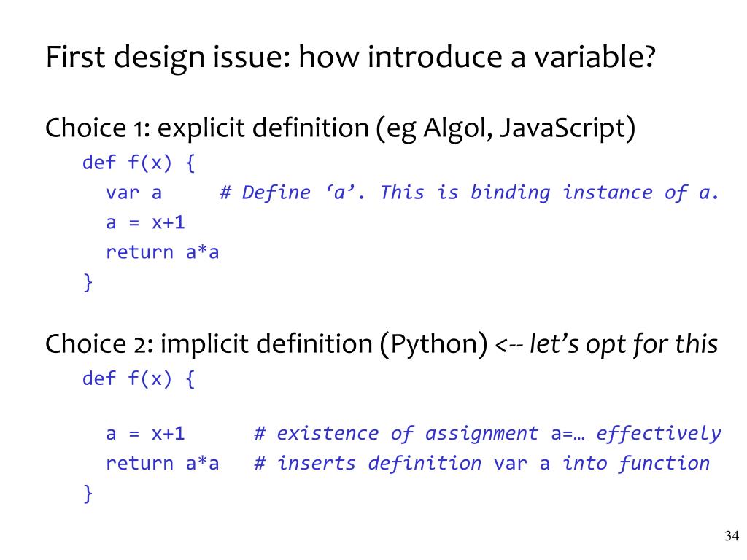Click the word 'variable?' in the title
Image resolution: width=747 pixels, height=560 pixels.
595,58
